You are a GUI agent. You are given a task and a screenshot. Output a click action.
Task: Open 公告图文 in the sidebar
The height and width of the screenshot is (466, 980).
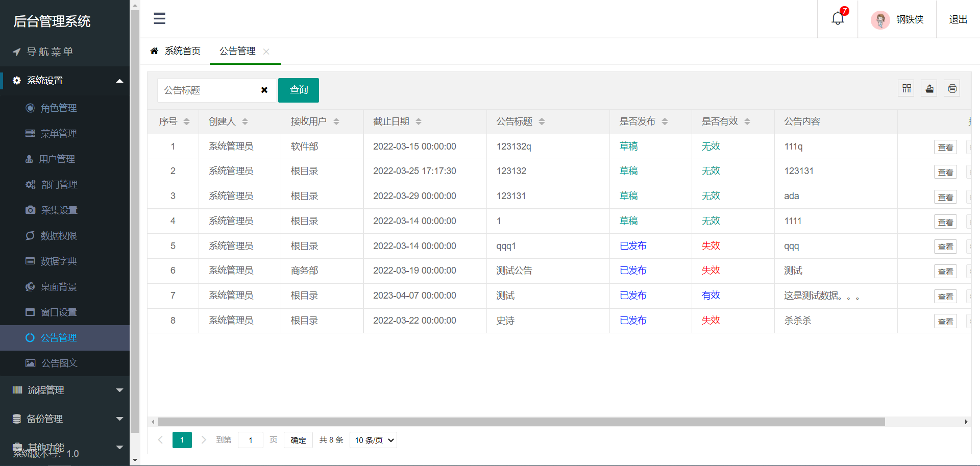(60, 363)
